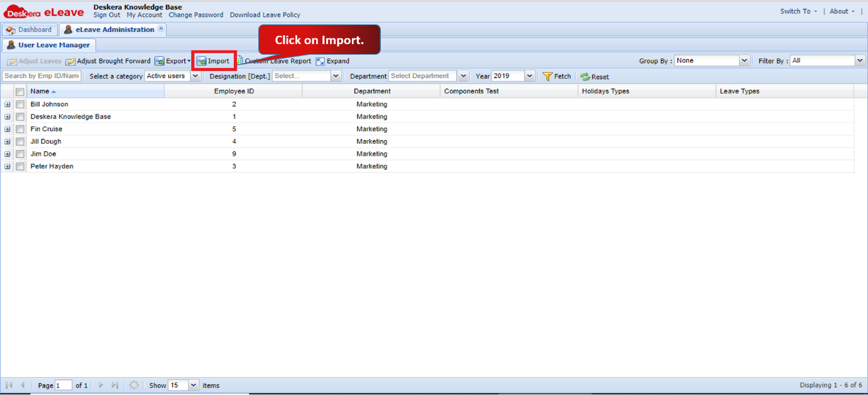Open the Filter By dropdown
Viewport: 868px width, 395px height.
[x=860, y=61]
